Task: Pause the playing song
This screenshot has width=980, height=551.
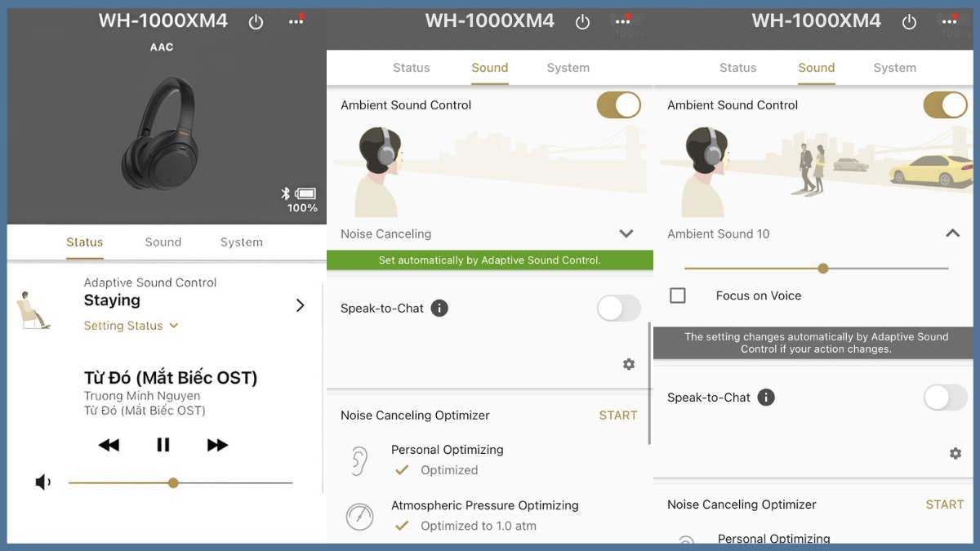Action: tap(163, 445)
